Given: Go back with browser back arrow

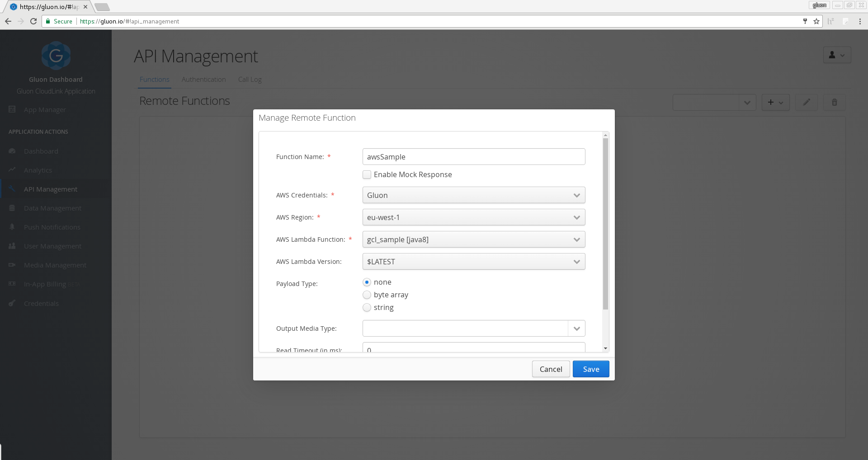Looking at the screenshot, I should (8, 21).
